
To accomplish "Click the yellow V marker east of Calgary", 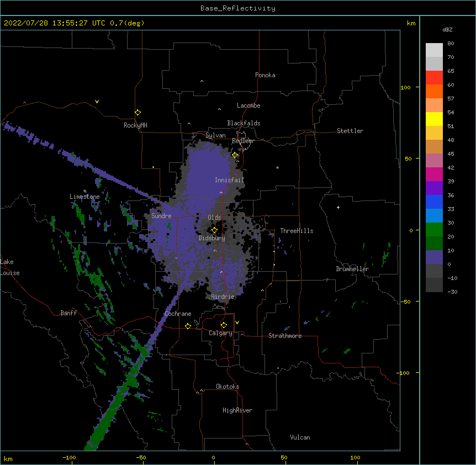I will click(x=237, y=323).
